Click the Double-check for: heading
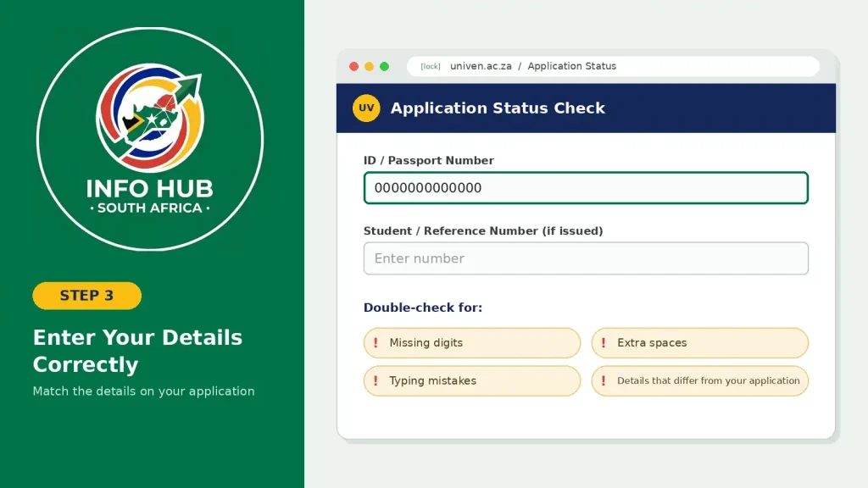 click(x=423, y=308)
